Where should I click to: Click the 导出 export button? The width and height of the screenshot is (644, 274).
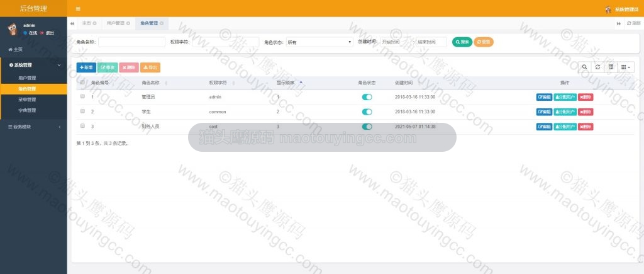tap(150, 67)
